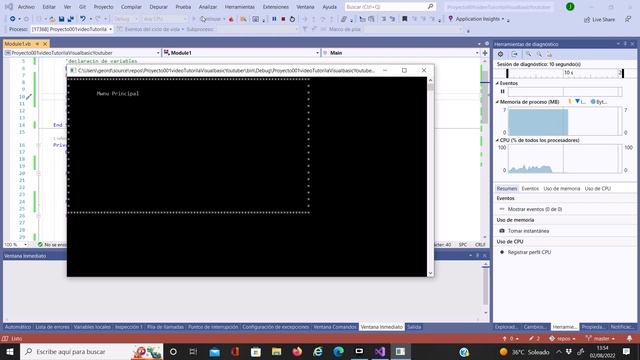
Task: Click the export session icon in diagnostics
Action: point(514,54)
